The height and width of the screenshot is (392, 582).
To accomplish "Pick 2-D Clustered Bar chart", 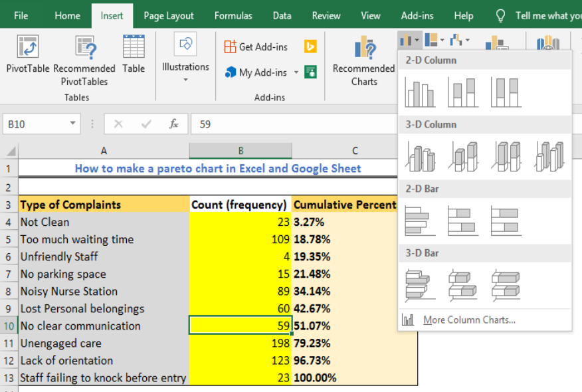I will [420, 221].
